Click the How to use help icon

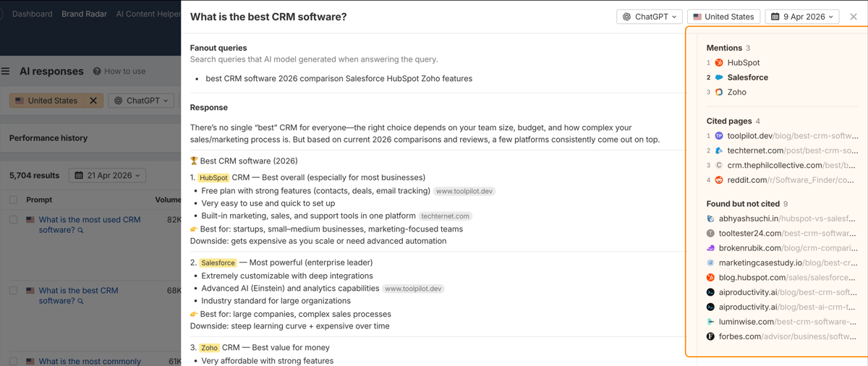point(97,72)
